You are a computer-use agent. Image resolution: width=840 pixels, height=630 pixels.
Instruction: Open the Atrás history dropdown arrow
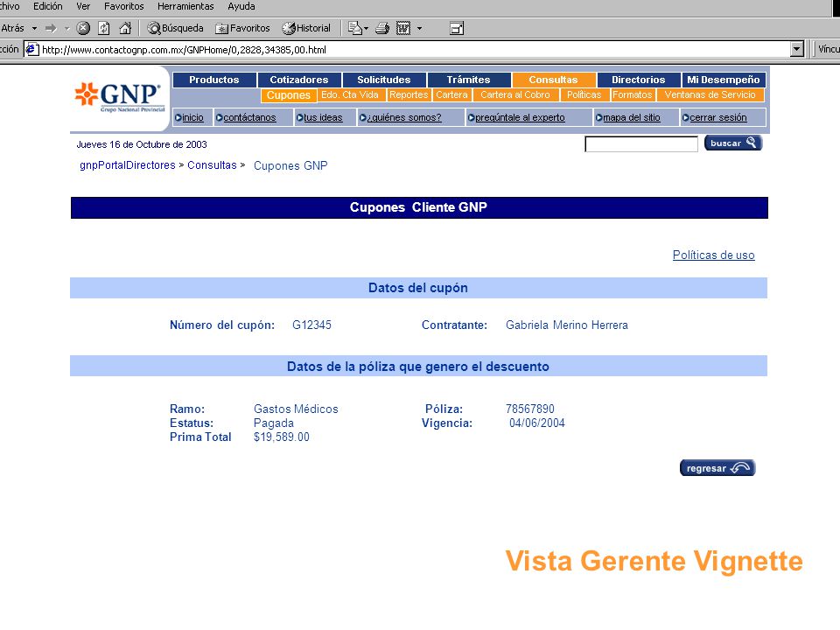tap(34, 28)
